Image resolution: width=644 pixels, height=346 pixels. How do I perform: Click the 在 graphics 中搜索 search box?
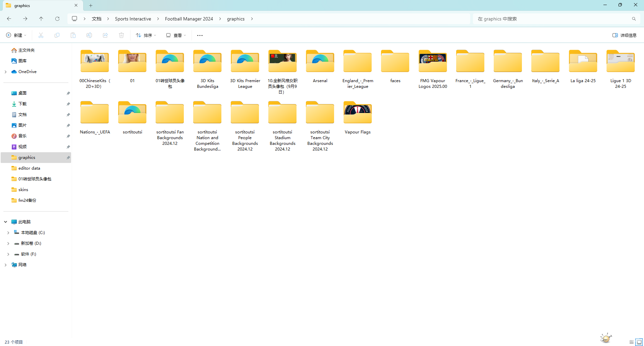click(556, 19)
